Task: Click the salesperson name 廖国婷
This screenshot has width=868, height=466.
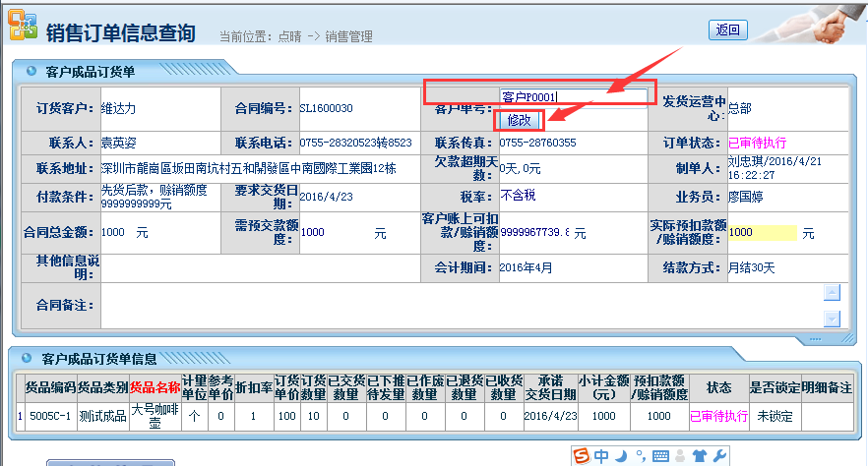Action: click(746, 197)
